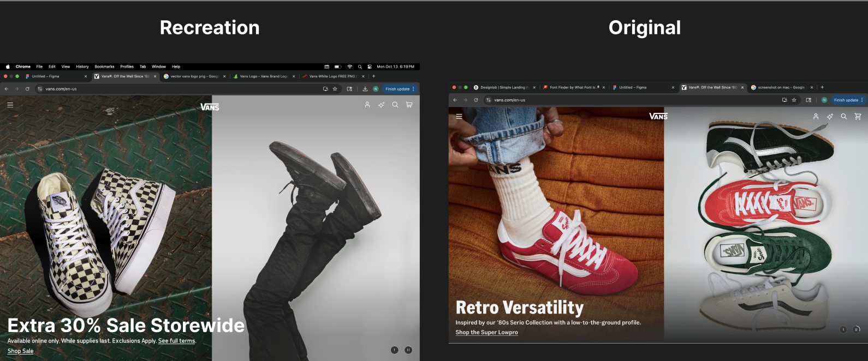Pause the carousel in Recreation window
Screen dimensions: 868x361
tap(408, 350)
